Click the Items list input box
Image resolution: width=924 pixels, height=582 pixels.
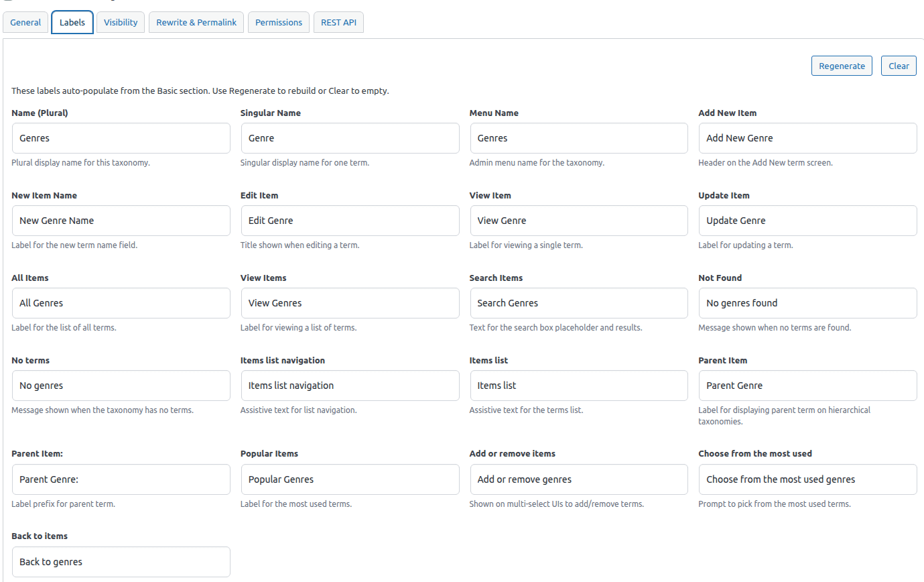tap(579, 386)
